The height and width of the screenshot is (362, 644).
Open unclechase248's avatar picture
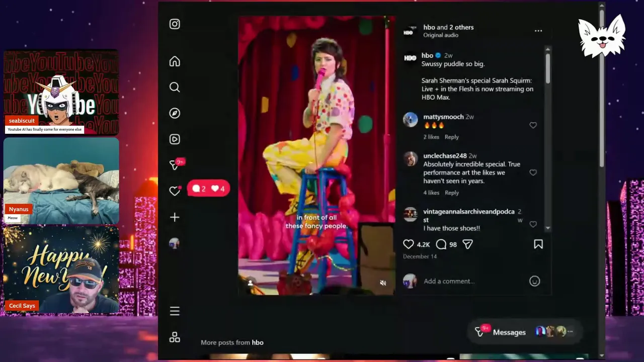tap(410, 158)
